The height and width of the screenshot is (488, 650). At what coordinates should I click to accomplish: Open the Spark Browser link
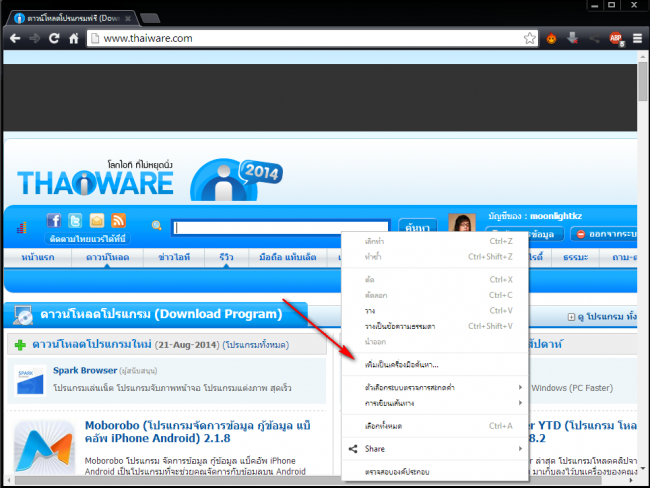85,370
